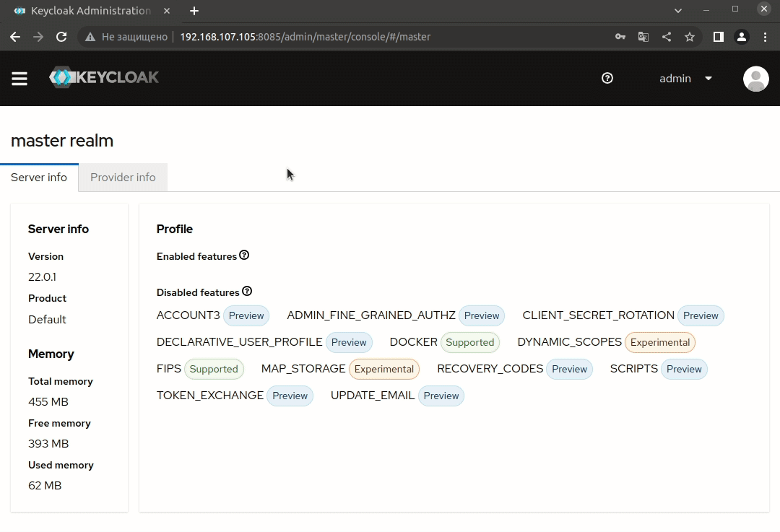Click the translate page icon
The height and width of the screenshot is (532, 780).
click(x=643, y=37)
